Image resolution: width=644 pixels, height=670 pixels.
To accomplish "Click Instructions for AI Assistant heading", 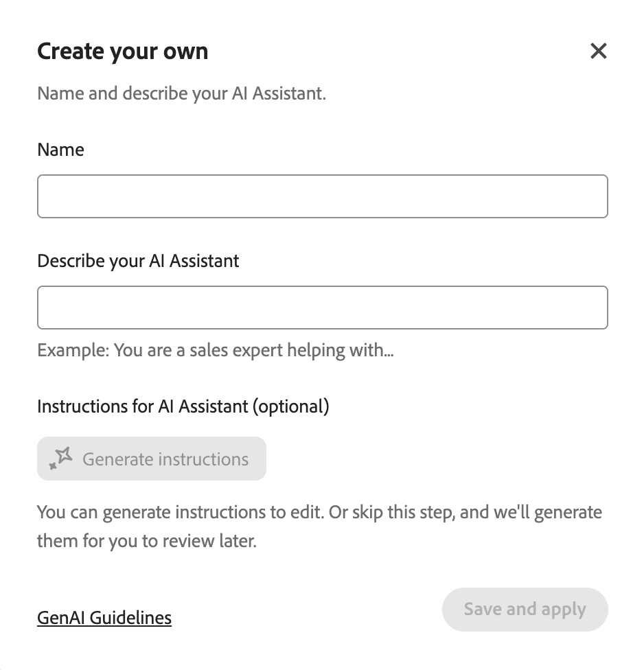I will (183, 406).
